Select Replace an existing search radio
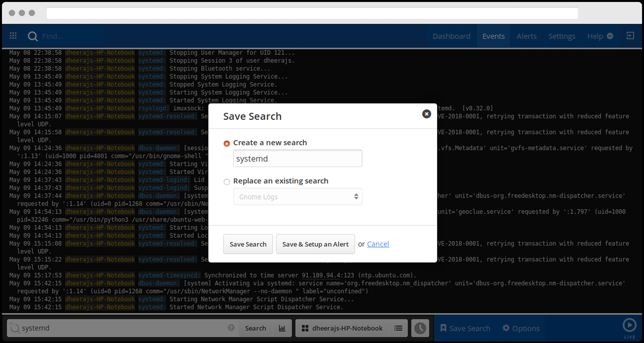 tap(226, 182)
